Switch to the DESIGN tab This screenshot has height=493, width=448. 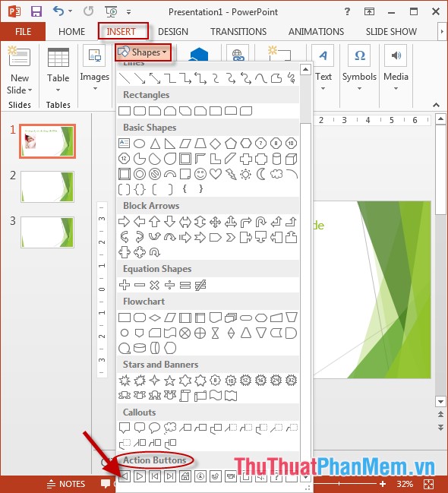pos(173,32)
